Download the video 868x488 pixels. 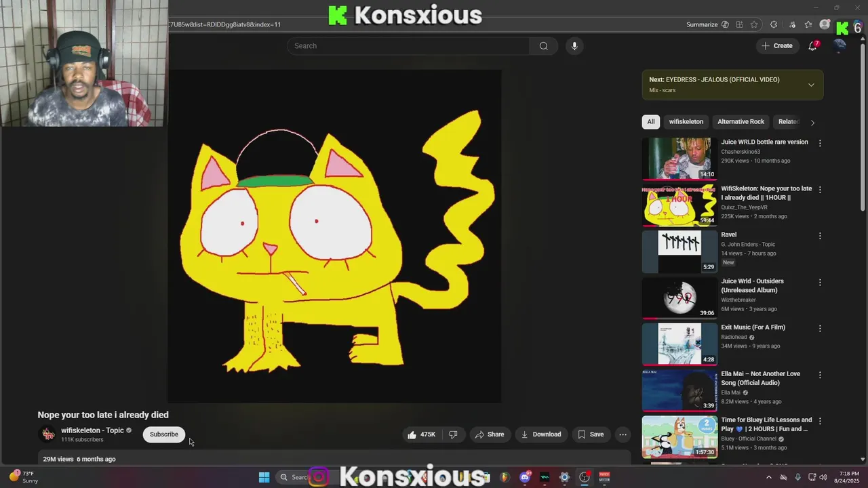pos(541,434)
